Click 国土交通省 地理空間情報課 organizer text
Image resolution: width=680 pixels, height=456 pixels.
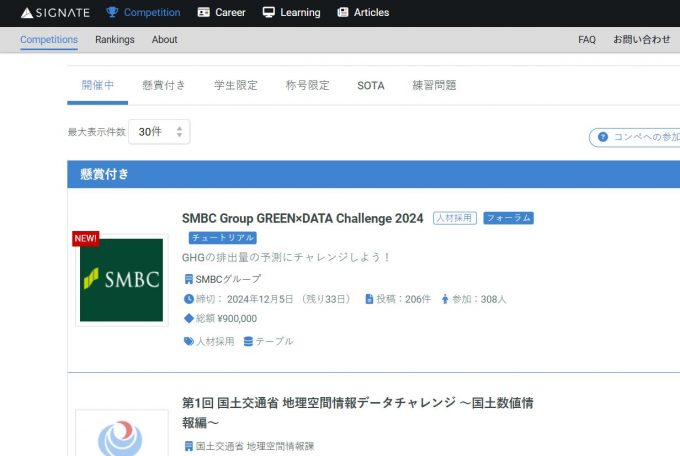tap(255, 446)
